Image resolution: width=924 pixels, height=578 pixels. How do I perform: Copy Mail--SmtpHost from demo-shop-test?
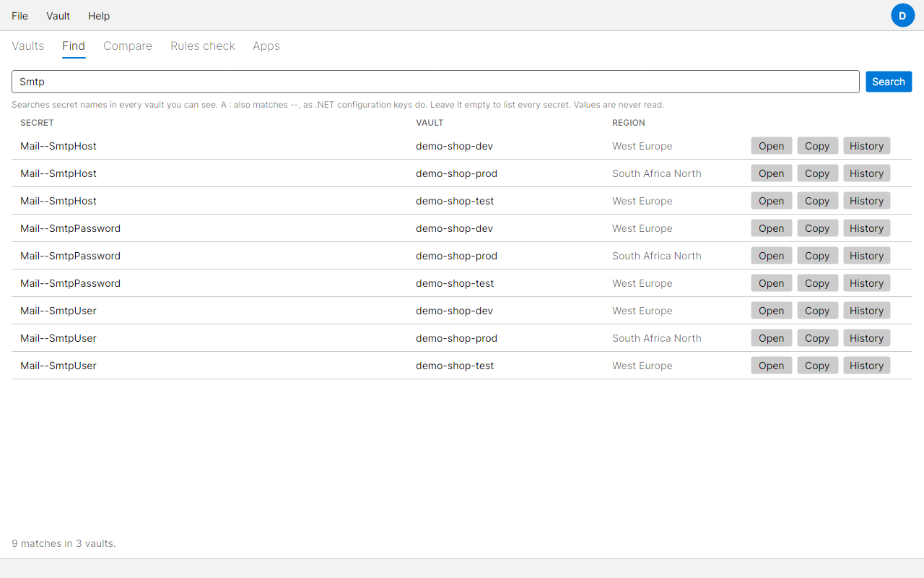click(x=817, y=201)
